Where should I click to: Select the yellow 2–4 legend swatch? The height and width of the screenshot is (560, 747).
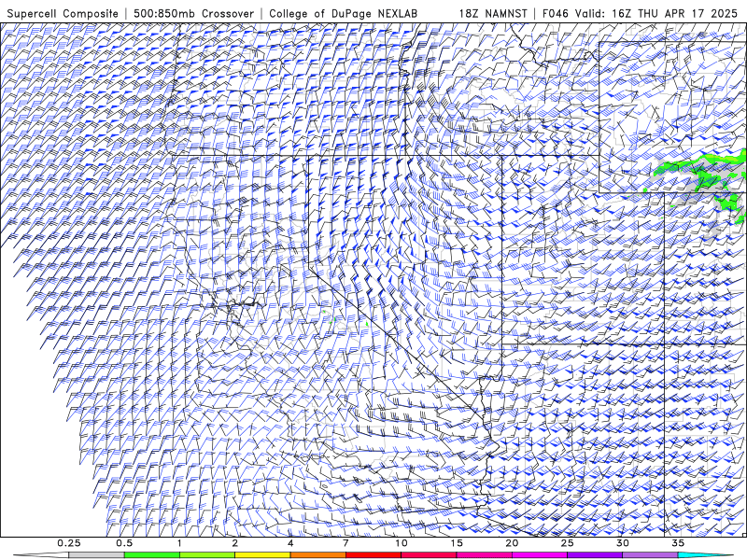(x=262, y=555)
